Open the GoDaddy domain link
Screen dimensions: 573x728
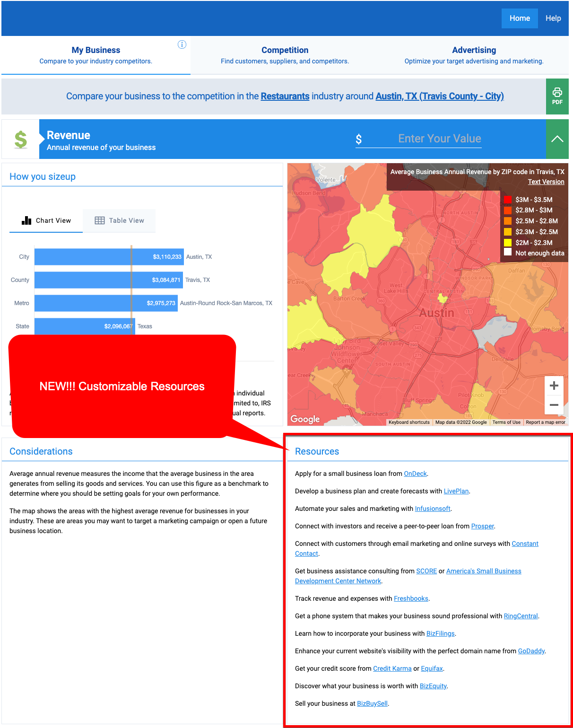click(x=531, y=651)
